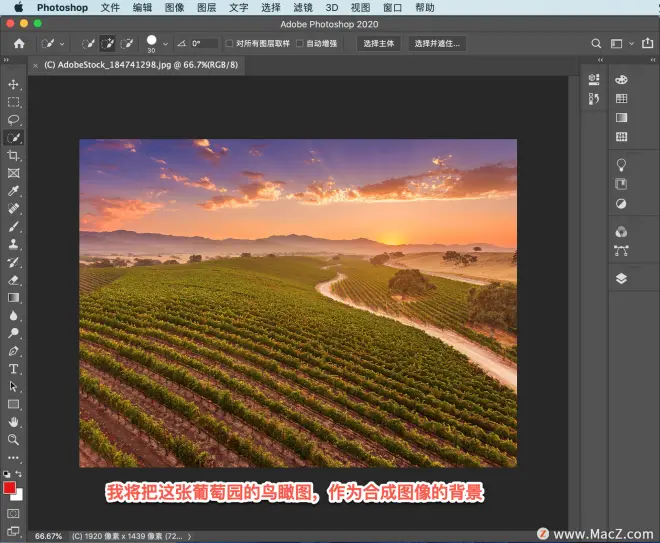
Task: Open the Layers panel icon
Action: point(621,279)
